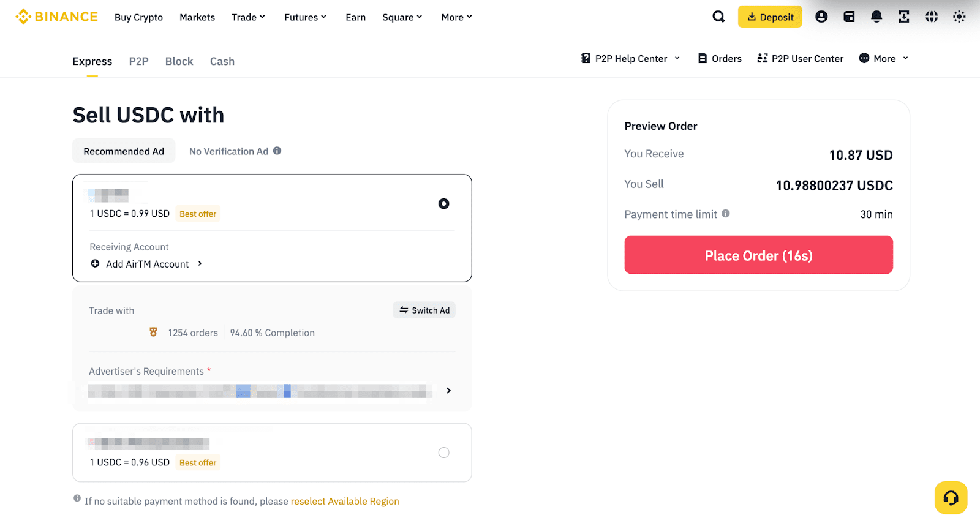980x526 pixels.
Task: Click the notification bell icon
Action: [876, 17]
